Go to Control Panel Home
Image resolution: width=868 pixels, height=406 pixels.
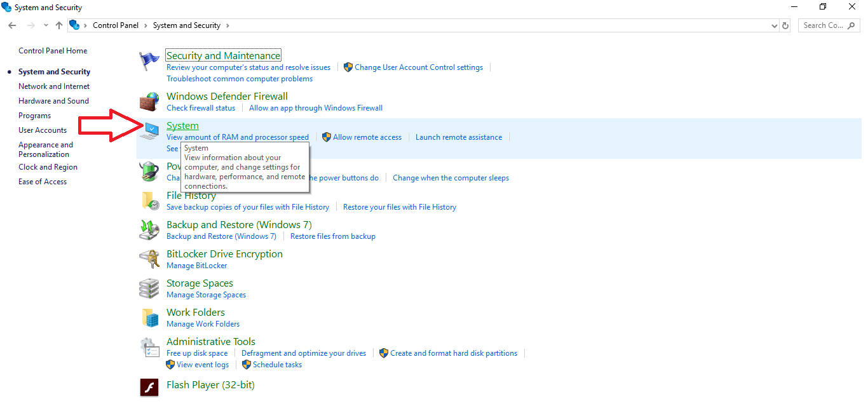click(x=53, y=51)
